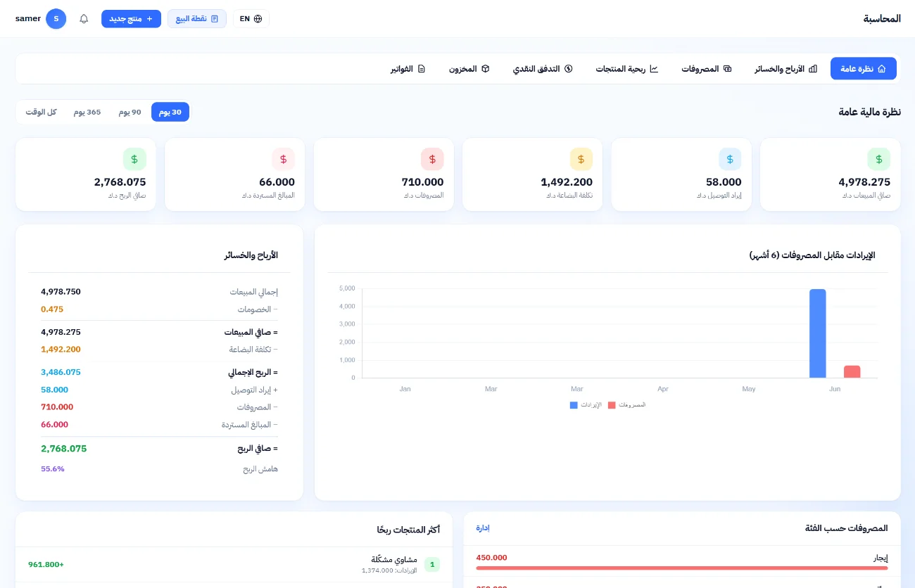Click the red Jun expenses bar
The width and height of the screenshot is (915, 588).
pos(852,371)
